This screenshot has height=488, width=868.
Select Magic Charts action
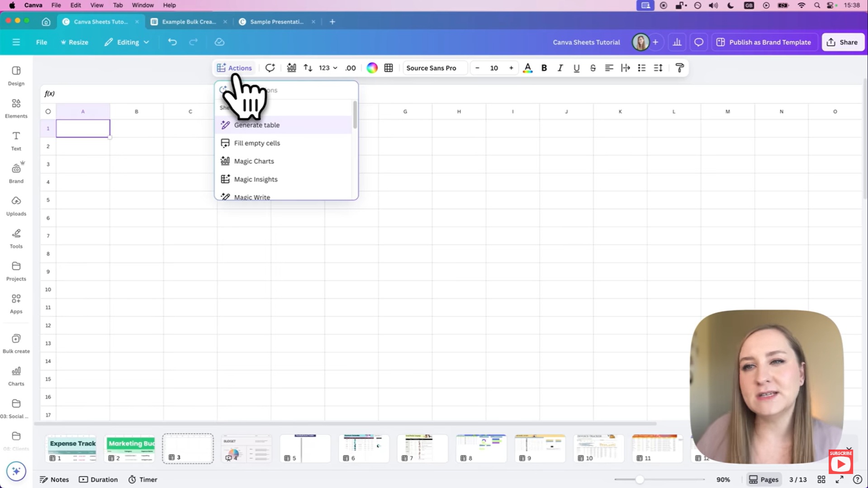click(x=284, y=161)
